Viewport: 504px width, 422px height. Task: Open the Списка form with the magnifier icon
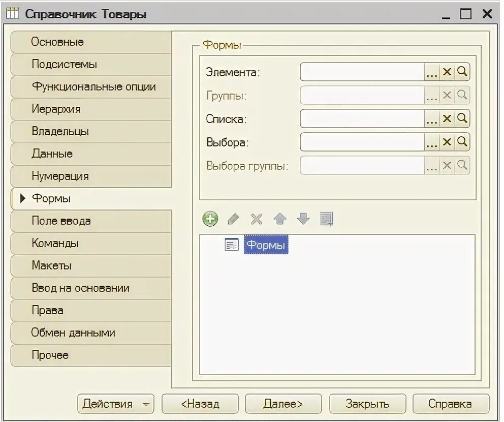click(x=462, y=118)
